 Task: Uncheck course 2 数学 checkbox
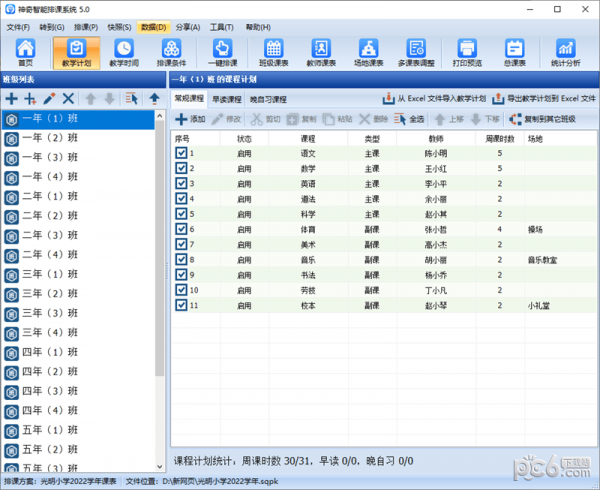pyautogui.click(x=181, y=168)
